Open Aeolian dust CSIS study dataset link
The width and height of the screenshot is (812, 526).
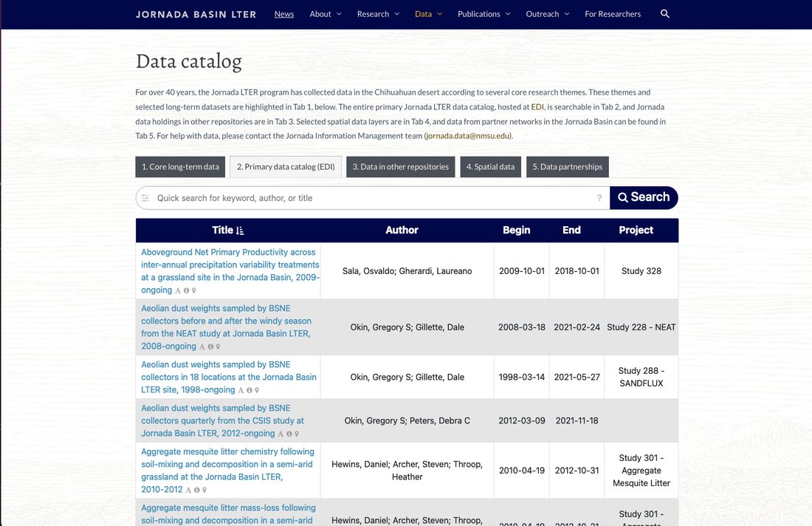(x=223, y=421)
